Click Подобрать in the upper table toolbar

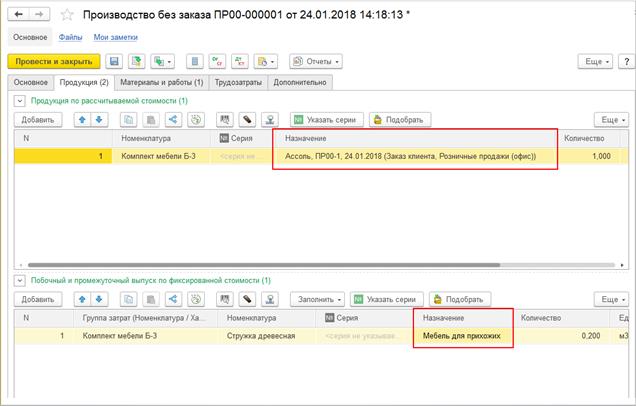click(400, 120)
